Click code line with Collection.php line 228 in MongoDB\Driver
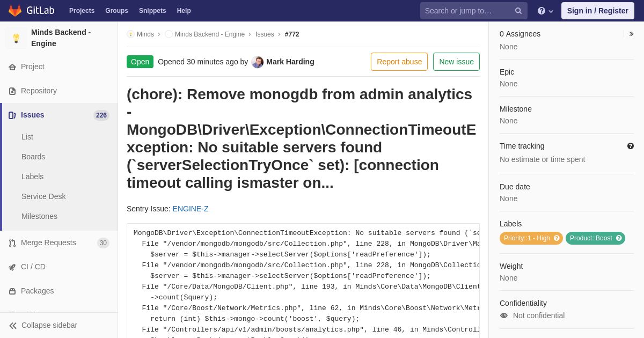The image size is (644, 338). tap(311, 244)
